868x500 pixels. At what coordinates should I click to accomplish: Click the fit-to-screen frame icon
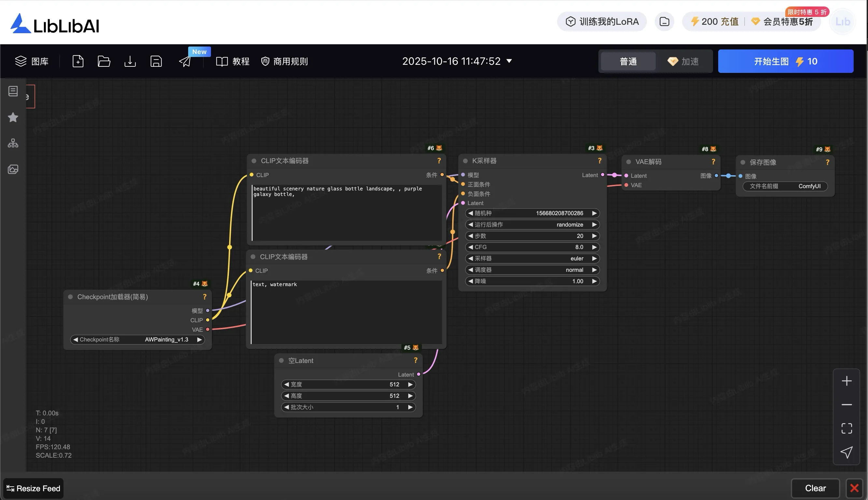click(x=847, y=428)
